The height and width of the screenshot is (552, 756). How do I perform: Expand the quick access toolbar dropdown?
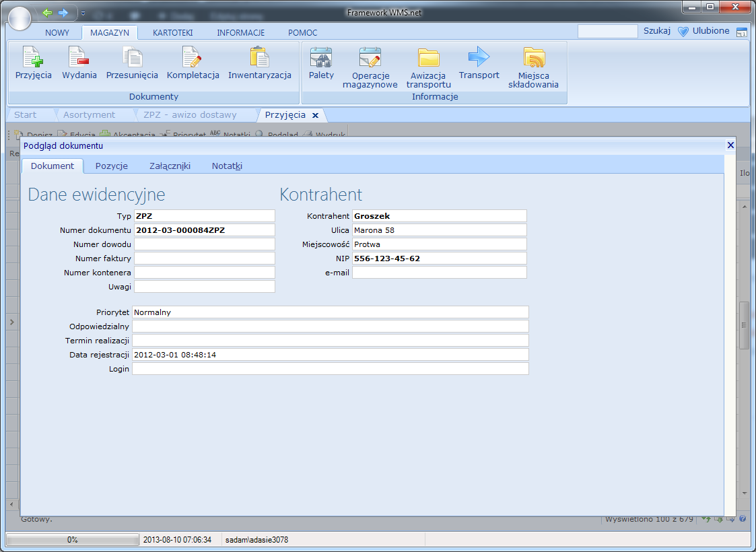(x=83, y=13)
